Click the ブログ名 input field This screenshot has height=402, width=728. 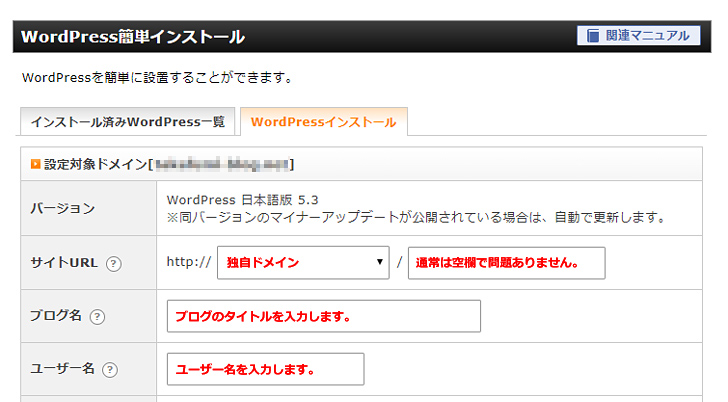[x=324, y=316]
